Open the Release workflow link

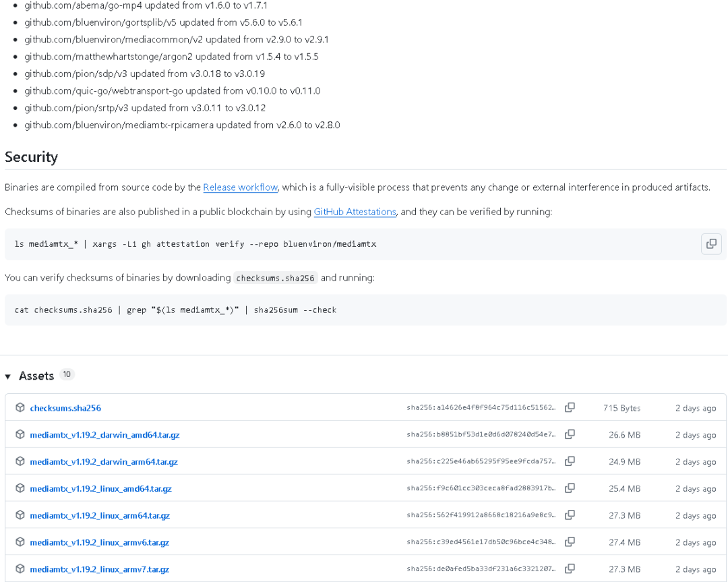(241, 187)
